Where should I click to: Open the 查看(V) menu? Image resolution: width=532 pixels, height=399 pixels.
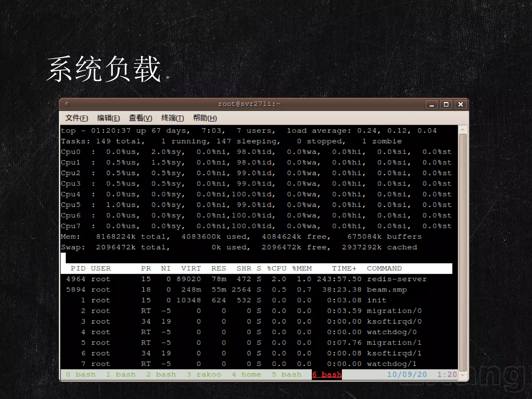tap(141, 118)
